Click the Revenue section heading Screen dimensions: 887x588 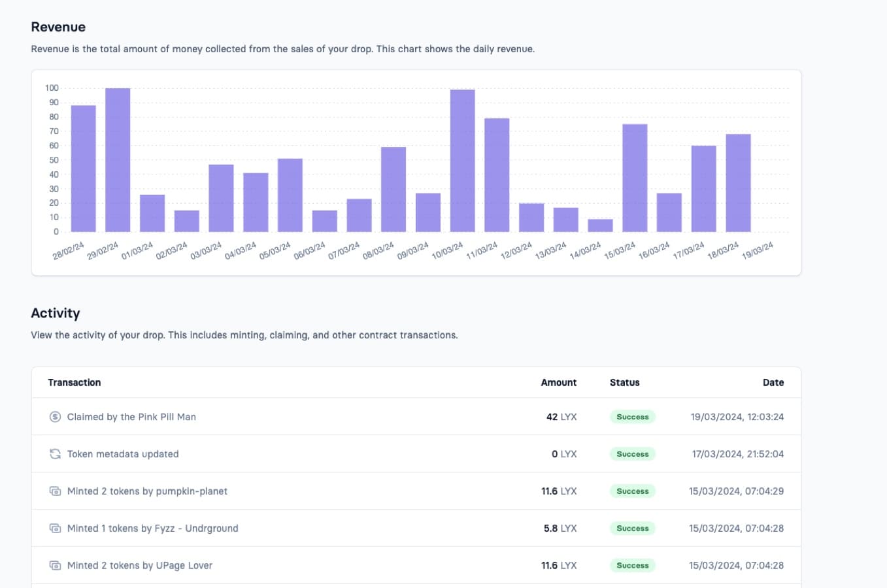point(58,27)
